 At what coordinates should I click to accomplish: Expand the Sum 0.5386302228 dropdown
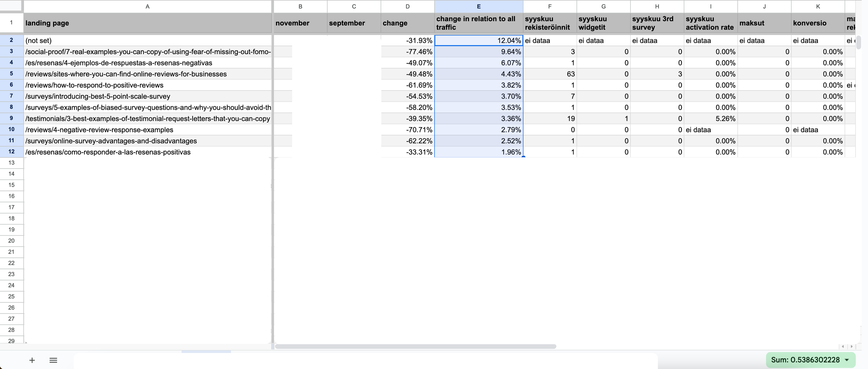pos(847,360)
